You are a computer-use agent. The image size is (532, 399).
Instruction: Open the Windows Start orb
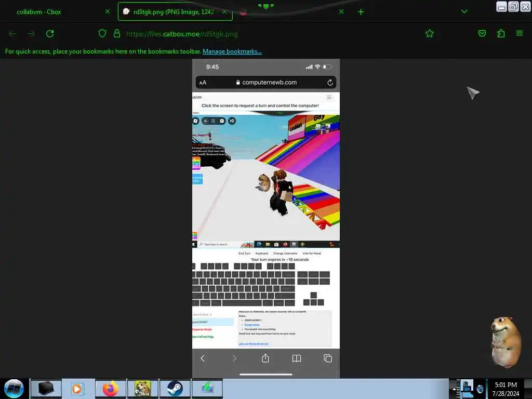tap(14, 389)
